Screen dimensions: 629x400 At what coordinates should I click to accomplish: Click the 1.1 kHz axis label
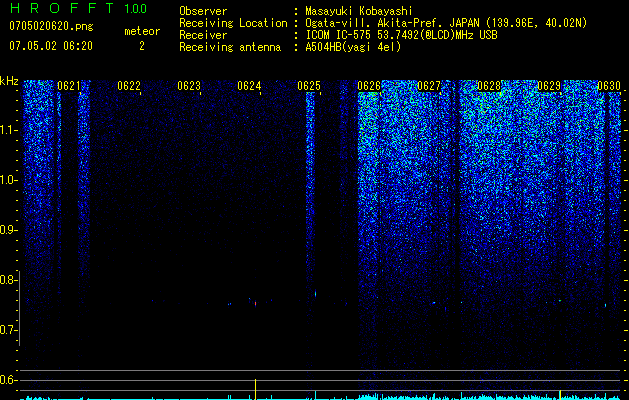coord(8,130)
